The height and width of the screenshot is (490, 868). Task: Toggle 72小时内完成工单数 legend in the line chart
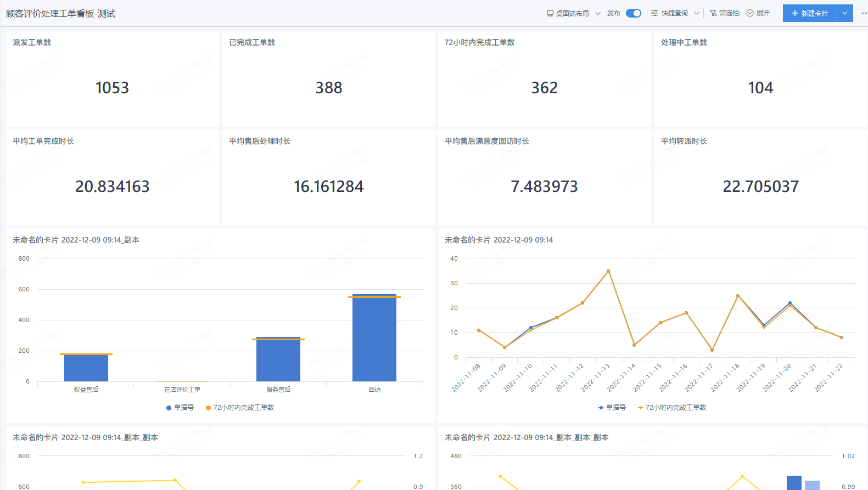point(672,408)
